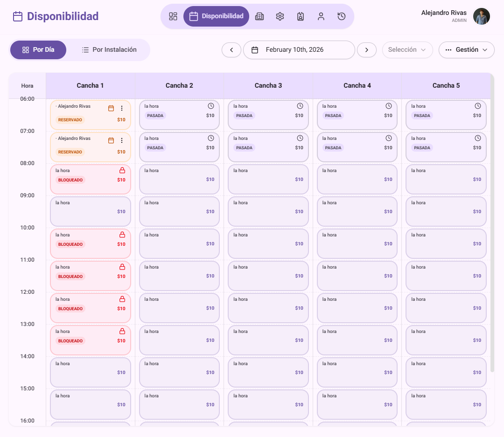Open the Gestión dropdown menu

[x=466, y=50]
